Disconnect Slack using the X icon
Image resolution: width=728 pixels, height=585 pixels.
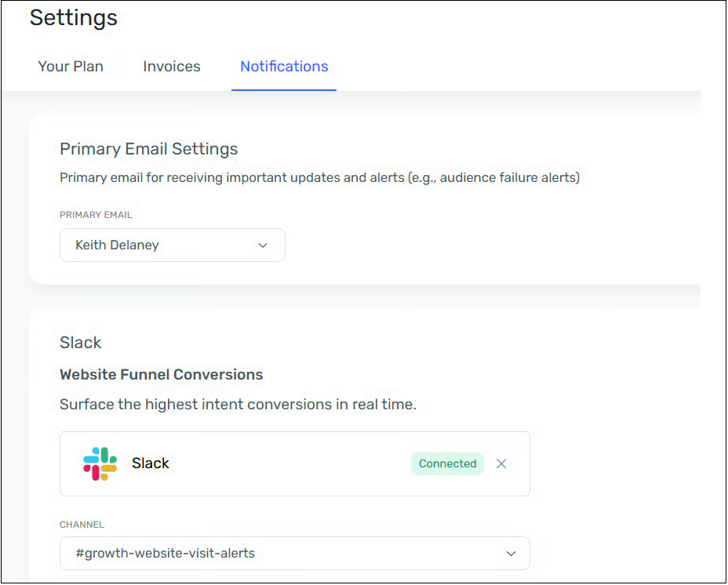pos(501,463)
